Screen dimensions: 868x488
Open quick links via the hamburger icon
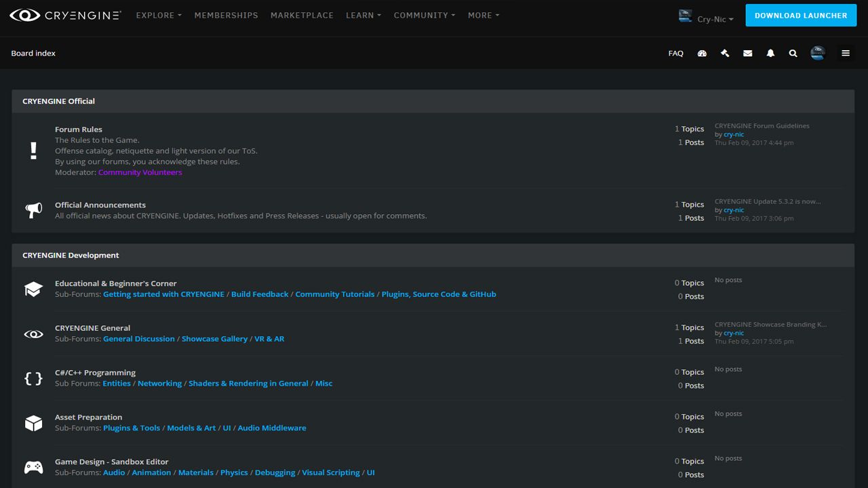coord(846,53)
